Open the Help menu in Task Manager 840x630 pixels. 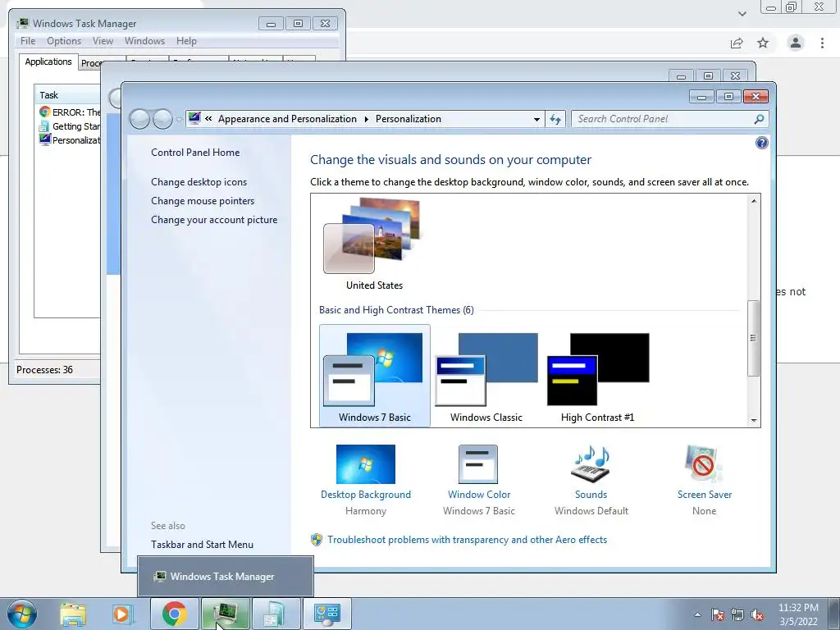pos(186,41)
